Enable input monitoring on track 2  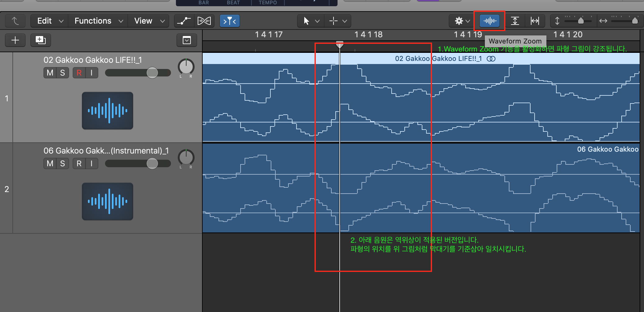click(91, 163)
